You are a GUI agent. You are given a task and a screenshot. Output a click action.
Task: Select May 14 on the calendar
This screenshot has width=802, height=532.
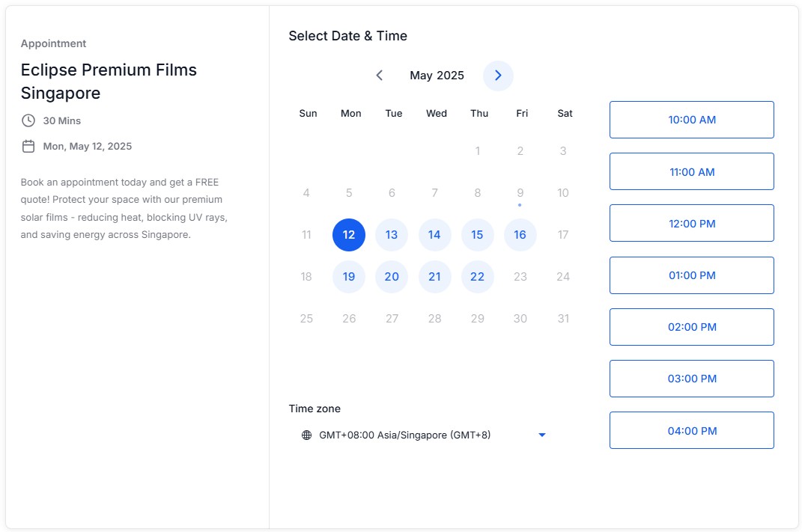(x=435, y=234)
